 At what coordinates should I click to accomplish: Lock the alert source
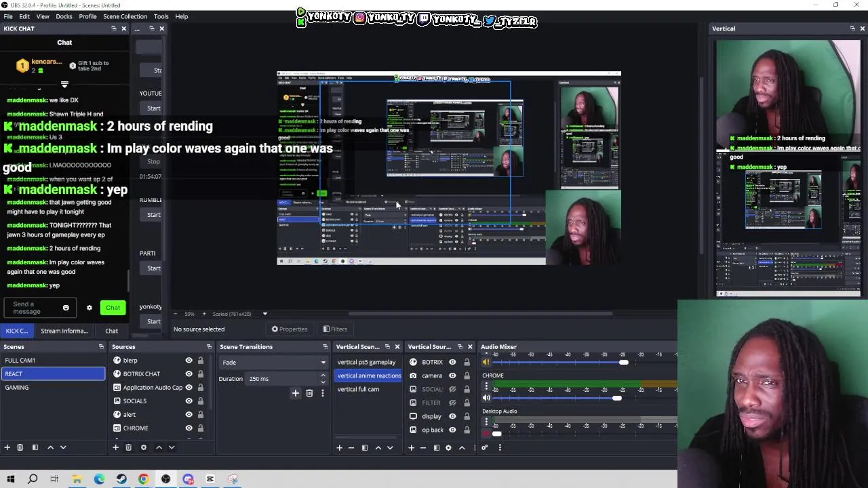[x=200, y=415]
